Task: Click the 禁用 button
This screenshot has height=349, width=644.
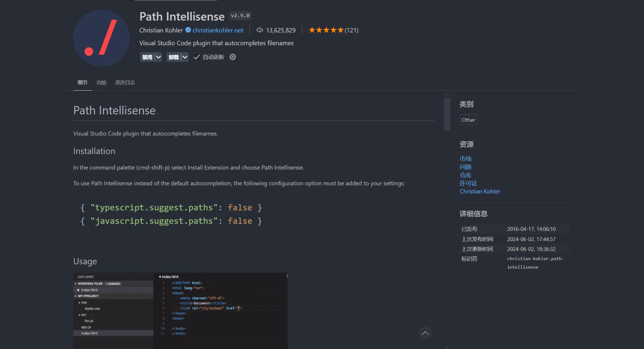Action: pyautogui.click(x=147, y=57)
